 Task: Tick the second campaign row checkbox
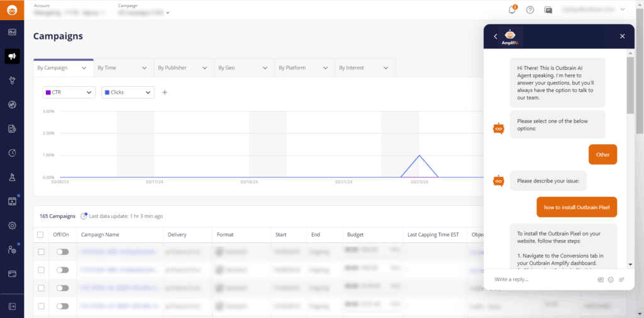(41, 270)
